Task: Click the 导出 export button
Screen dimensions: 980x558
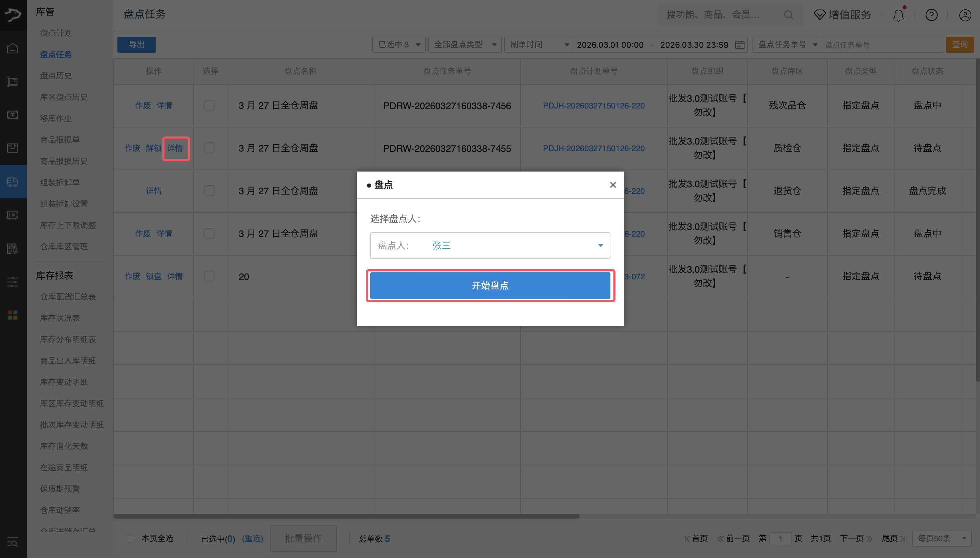Action: [136, 45]
